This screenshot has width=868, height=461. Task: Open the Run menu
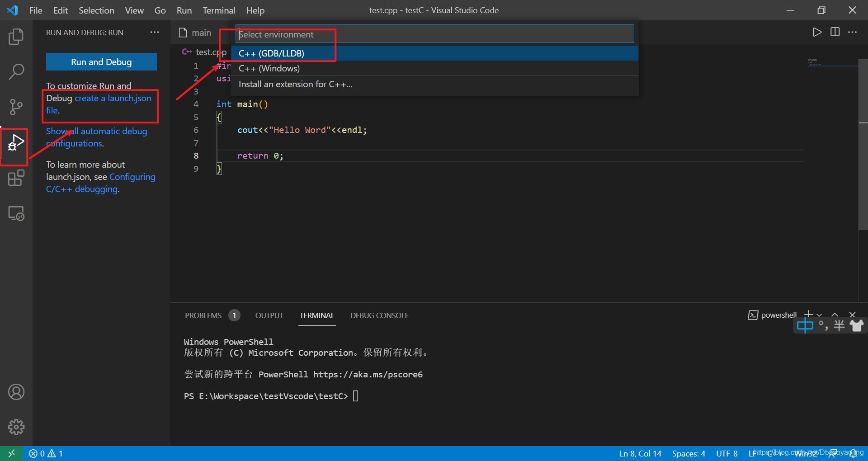184,10
